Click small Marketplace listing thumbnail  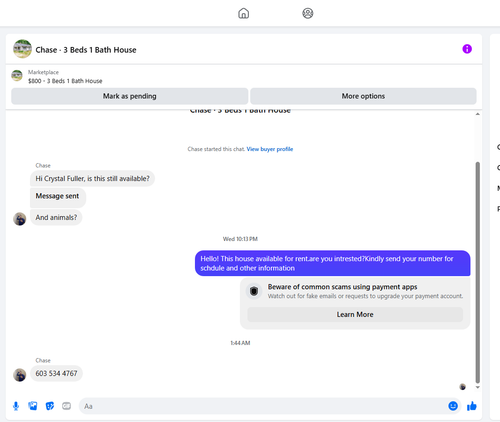(17, 76)
